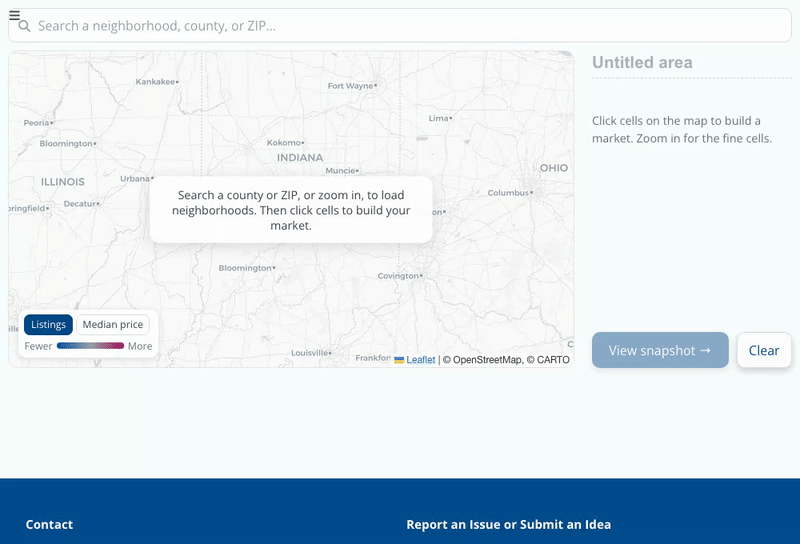Click the Bloomington label in southern Indiana
The height and width of the screenshot is (544, 800).
(245, 268)
